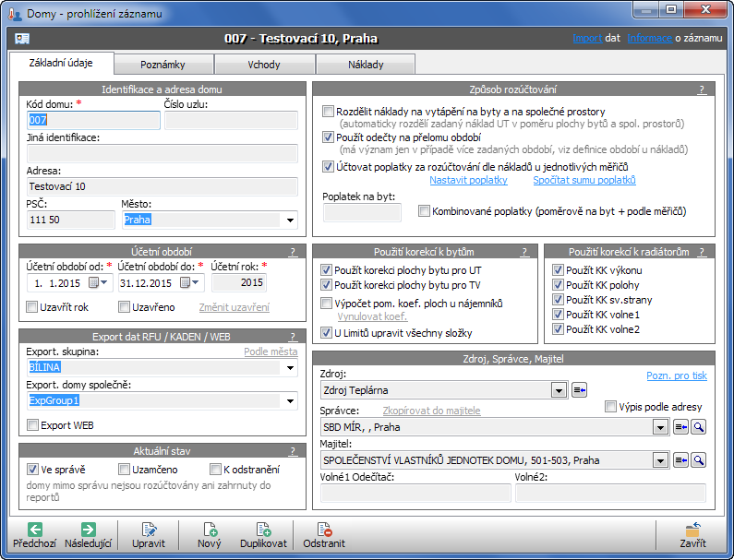Open date dropdown arrow for období do
The height and width of the screenshot is (560, 734).
[195, 282]
